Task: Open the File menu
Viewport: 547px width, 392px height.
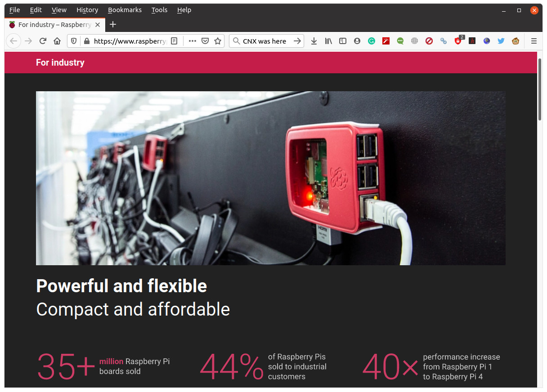Action: (x=14, y=10)
